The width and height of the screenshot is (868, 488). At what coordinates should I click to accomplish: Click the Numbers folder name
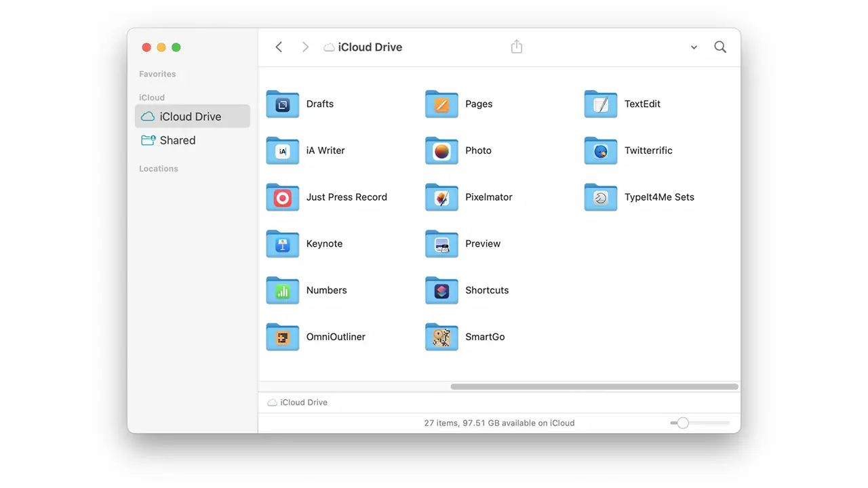point(326,290)
